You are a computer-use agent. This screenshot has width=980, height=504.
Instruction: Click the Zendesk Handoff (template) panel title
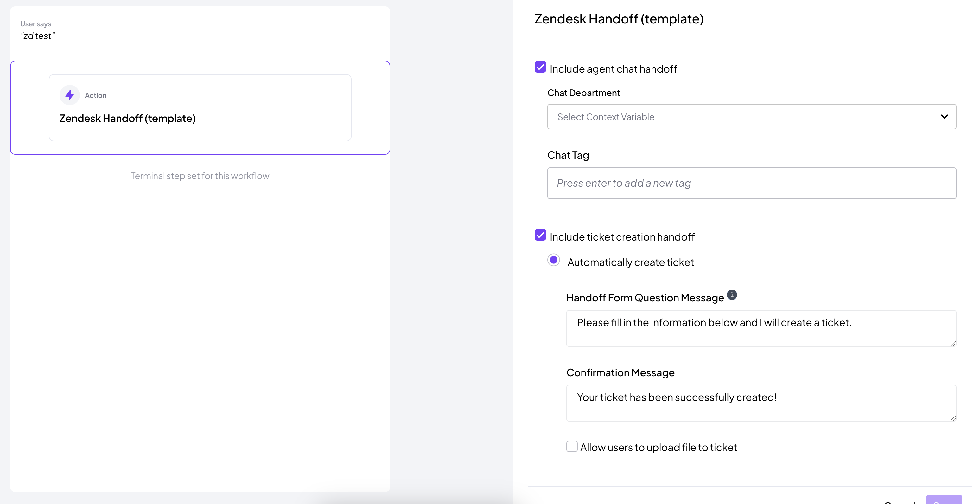[x=619, y=19]
